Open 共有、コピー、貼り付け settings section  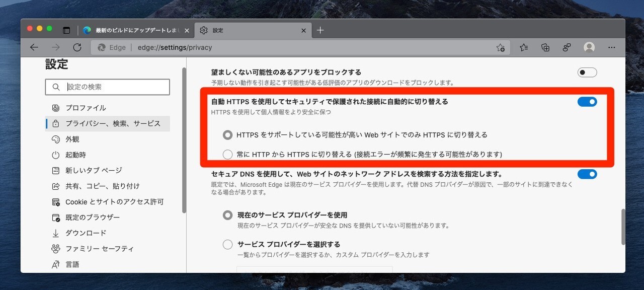point(108,186)
